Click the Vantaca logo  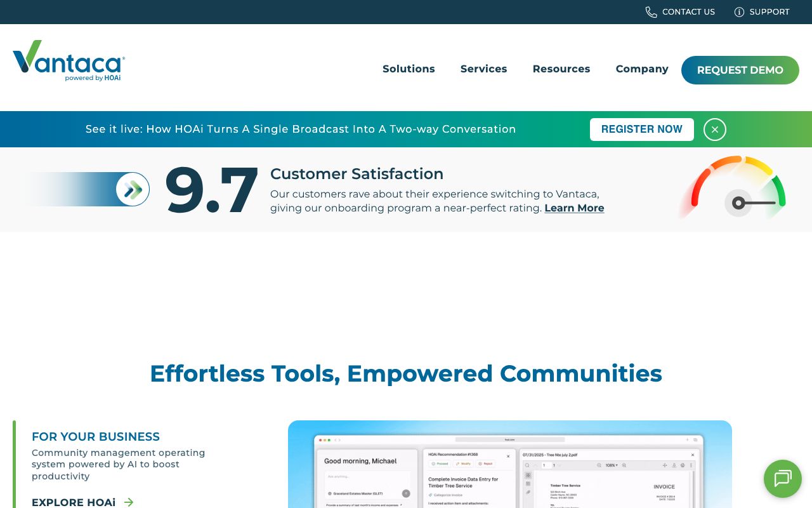tap(69, 61)
